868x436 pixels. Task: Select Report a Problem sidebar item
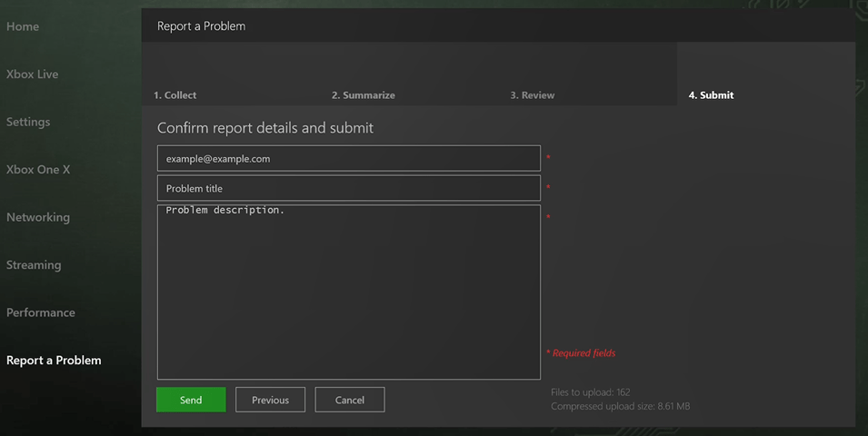tap(54, 361)
